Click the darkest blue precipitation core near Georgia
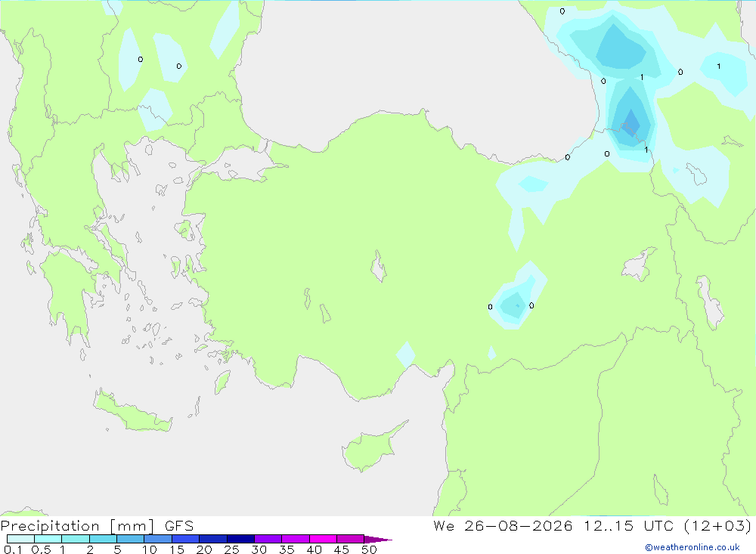 [631, 123]
